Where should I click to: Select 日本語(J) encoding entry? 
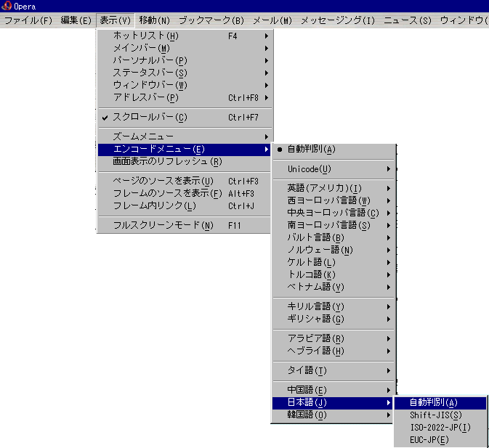click(x=333, y=402)
